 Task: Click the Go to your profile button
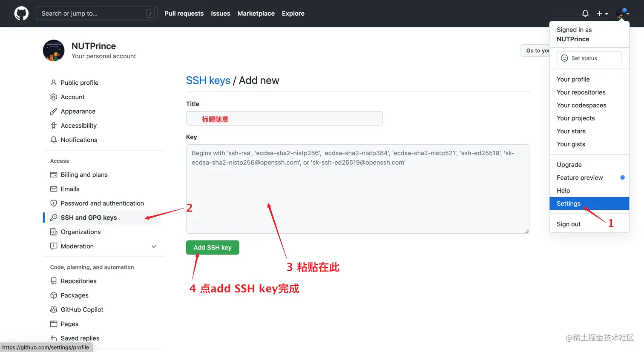[x=535, y=51]
